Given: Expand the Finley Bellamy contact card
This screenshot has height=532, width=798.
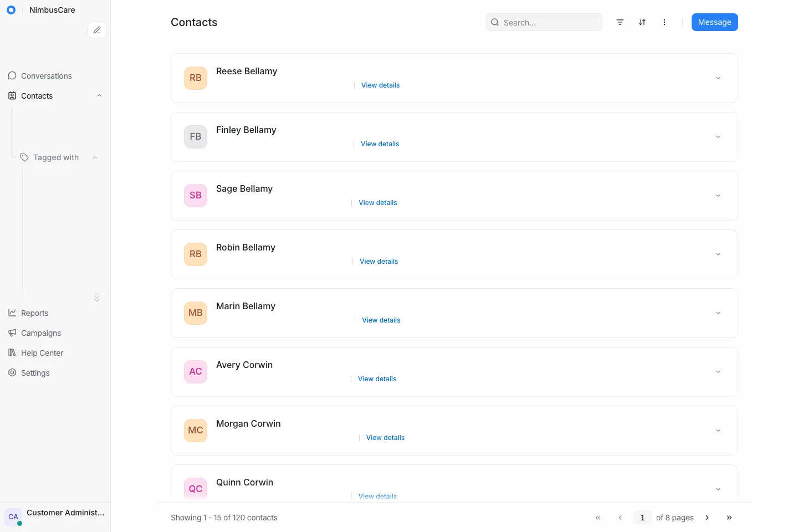Looking at the screenshot, I should coord(718,137).
